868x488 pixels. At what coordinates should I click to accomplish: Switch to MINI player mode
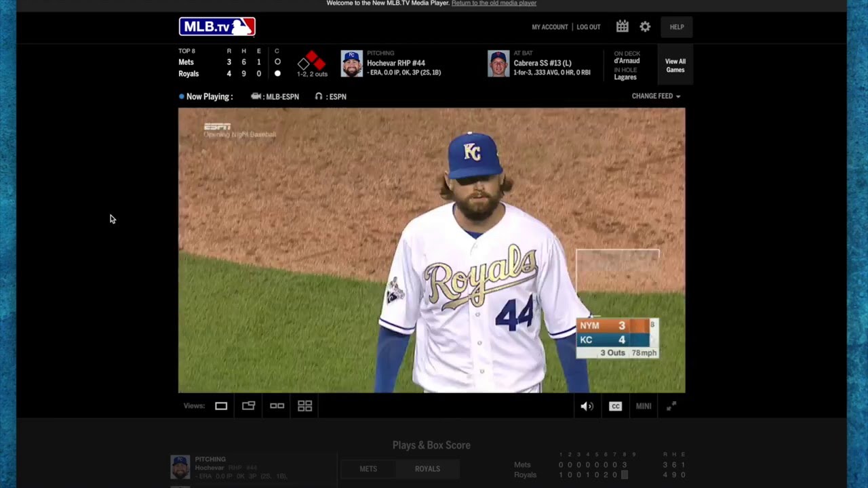[x=644, y=407]
